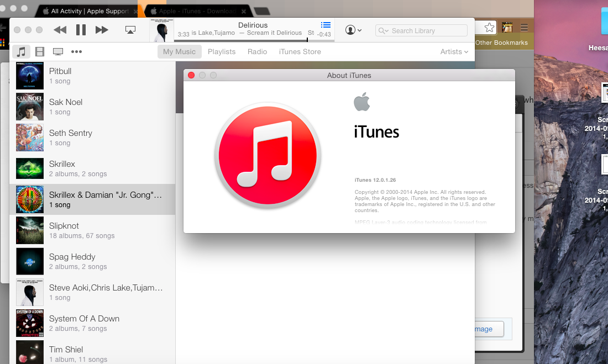The width and height of the screenshot is (608, 364).
Task: Open the Up Next list icon
Action: click(326, 25)
